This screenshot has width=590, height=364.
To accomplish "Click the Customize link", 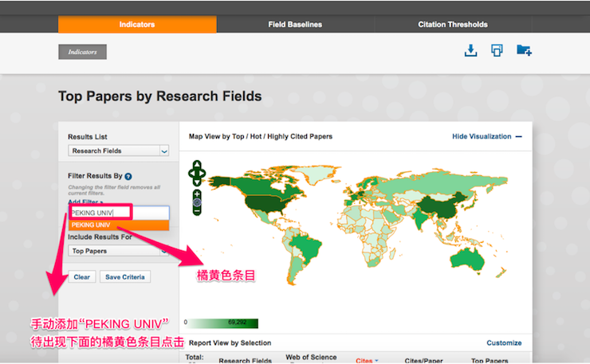I will tap(504, 343).
